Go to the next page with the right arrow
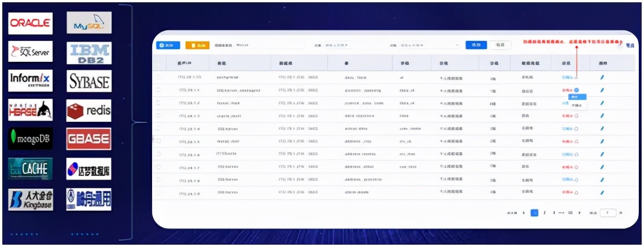Viewport: 644px width, 247px height. pyautogui.click(x=579, y=213)
